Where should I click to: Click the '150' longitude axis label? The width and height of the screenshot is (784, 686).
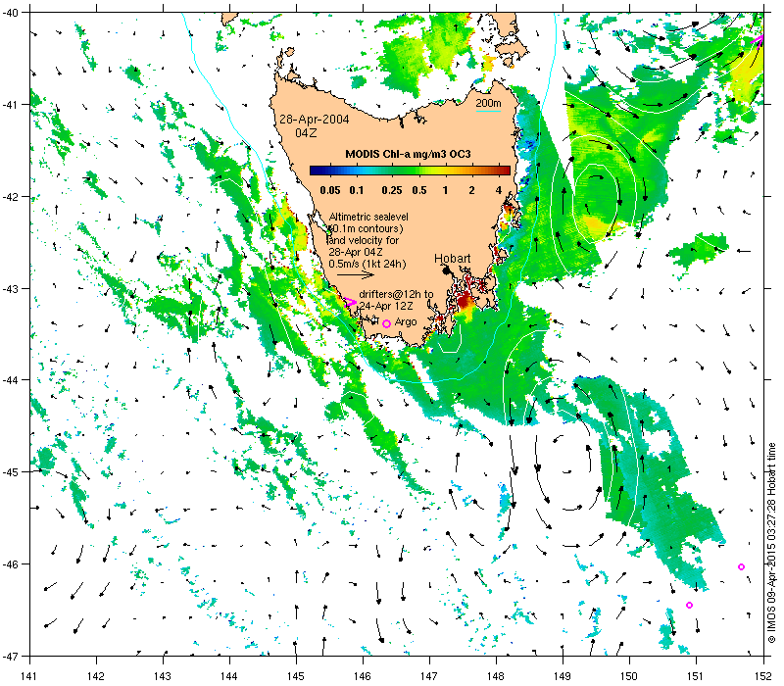629,676
